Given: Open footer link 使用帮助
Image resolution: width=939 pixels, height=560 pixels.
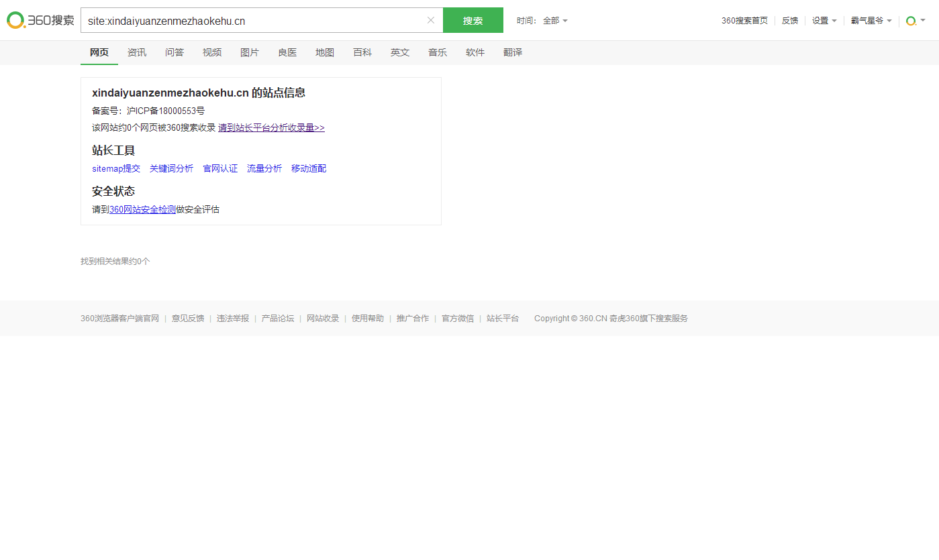Looking at the screenshot, I should [368, 319].
